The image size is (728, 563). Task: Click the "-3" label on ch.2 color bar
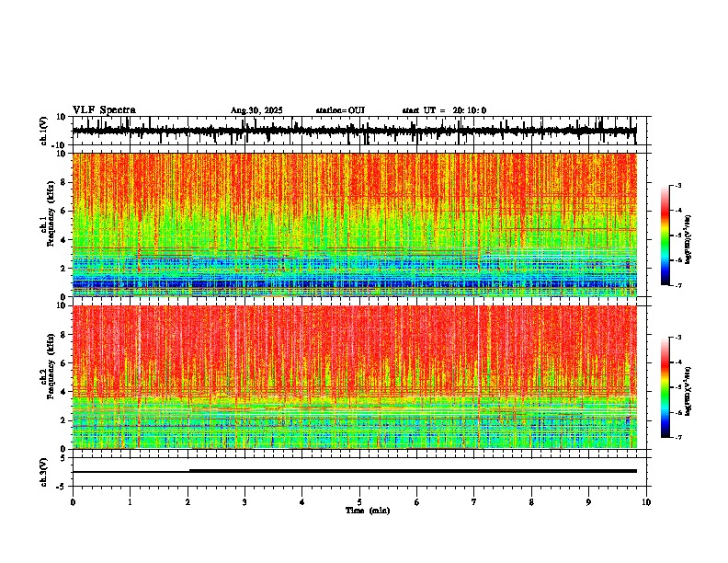tap(677, 338)
